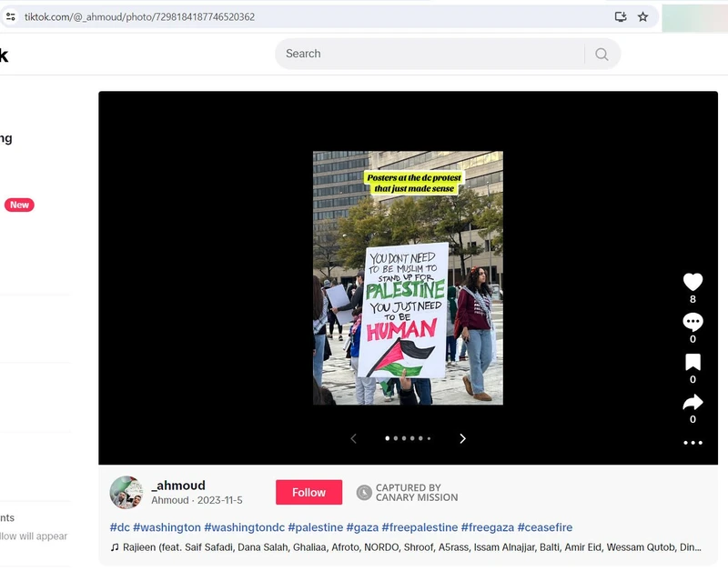View site information icon beside the URL

tap(11, 16)
